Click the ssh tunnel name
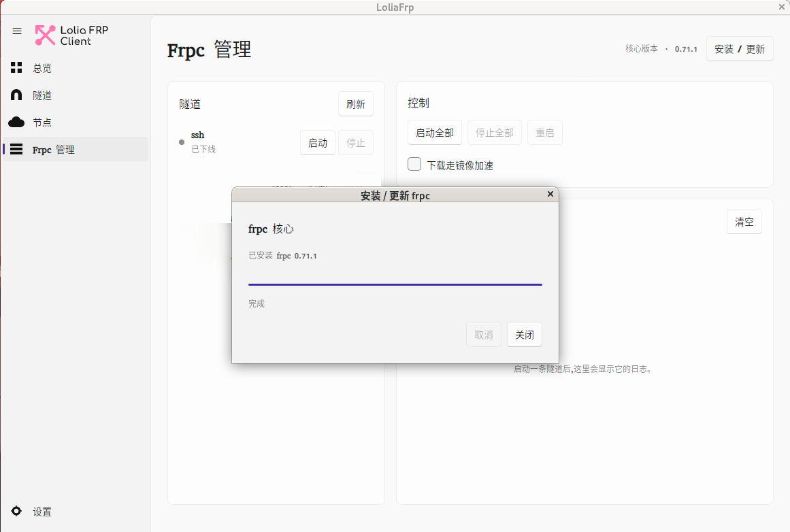The image size is (790, 532). (x=197, y=135)
